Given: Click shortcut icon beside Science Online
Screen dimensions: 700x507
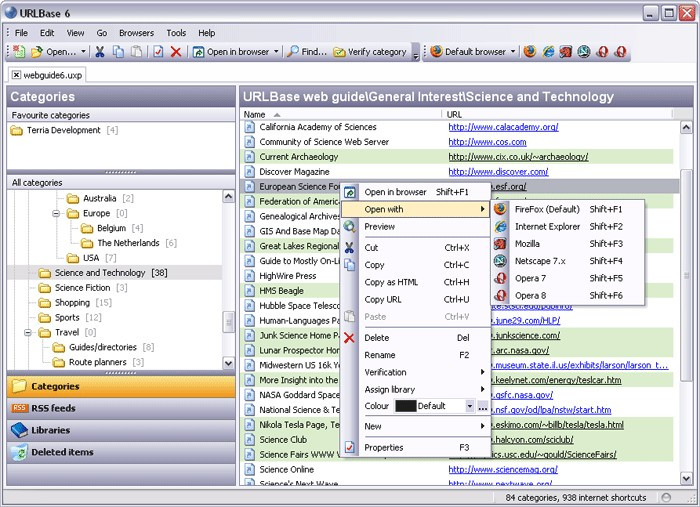Looking at the screenshot, I should [x=249, y=470].
